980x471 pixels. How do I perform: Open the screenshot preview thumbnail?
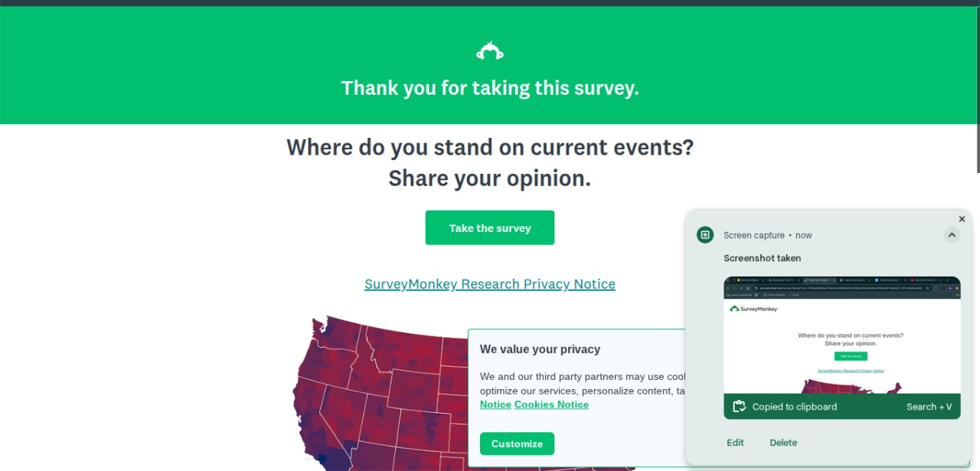[x=841, y=337]
